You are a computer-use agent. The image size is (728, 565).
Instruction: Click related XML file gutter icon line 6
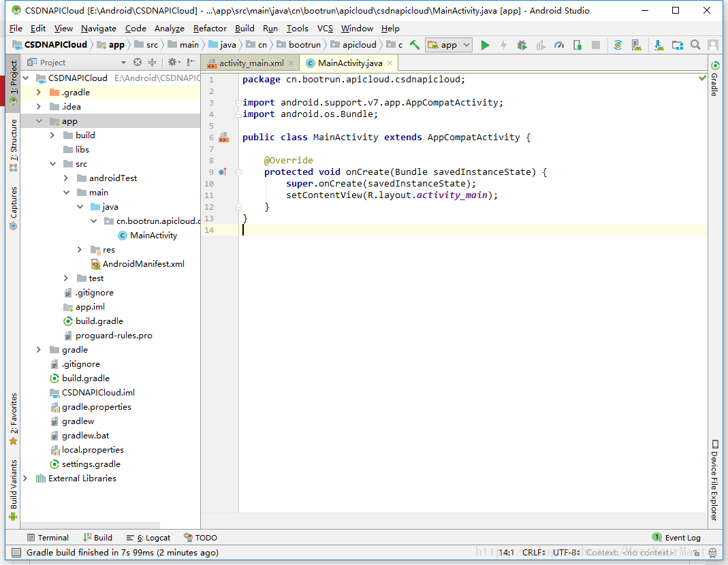coord(223,137)
